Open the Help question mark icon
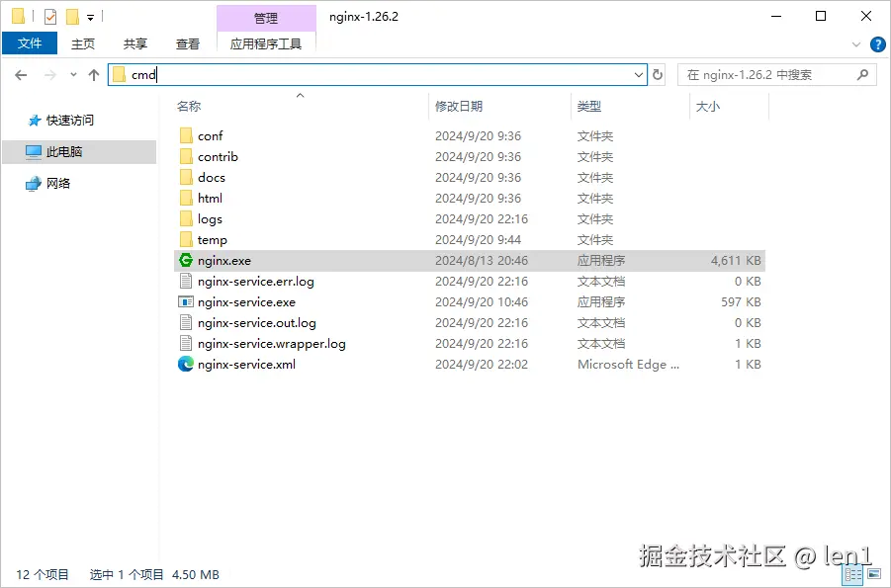 [878, 44]
